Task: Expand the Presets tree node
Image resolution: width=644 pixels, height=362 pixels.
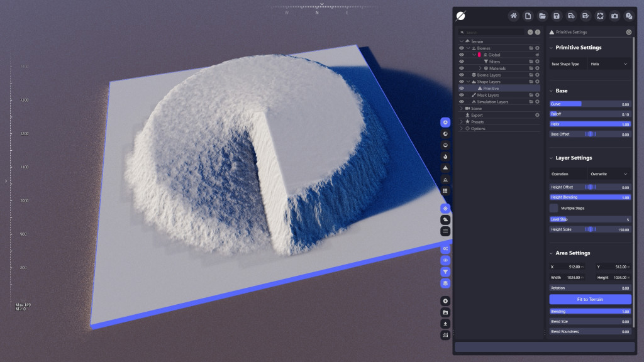Action: coord(461,122)
